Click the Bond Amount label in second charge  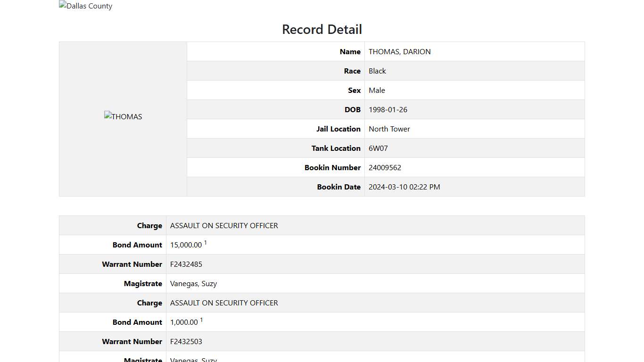[137, 322]
